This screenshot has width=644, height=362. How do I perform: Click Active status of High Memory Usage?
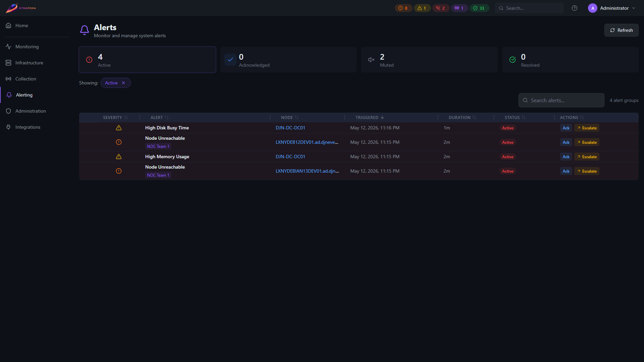click(507, 157)
